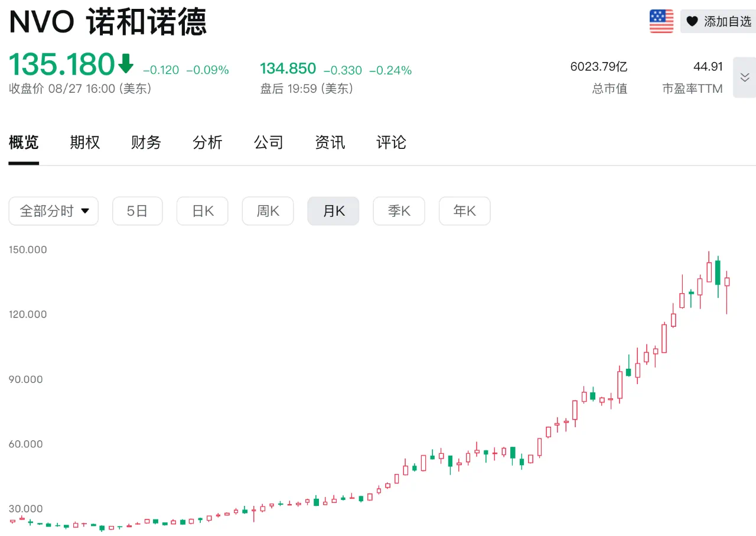Select the 周K chart period
The image size is (756, 536).
tap(268, 211)
